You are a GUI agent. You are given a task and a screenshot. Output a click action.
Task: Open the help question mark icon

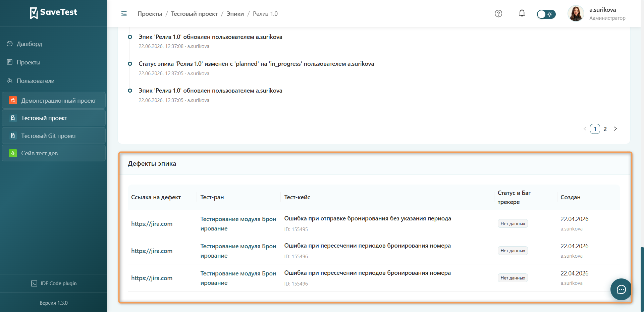click(498, 14)
